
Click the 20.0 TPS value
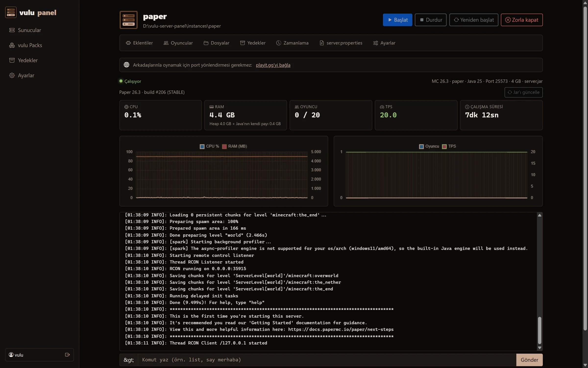[x=388, y=115]
